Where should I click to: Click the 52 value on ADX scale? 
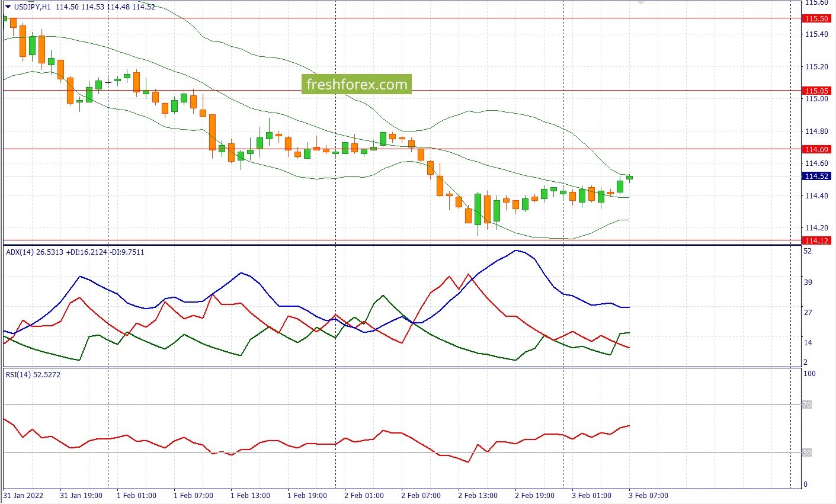(808, 251)
